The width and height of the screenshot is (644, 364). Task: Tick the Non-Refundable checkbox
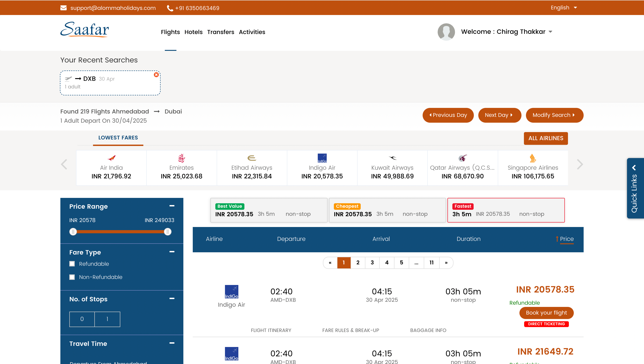click(x=72, y=277)
